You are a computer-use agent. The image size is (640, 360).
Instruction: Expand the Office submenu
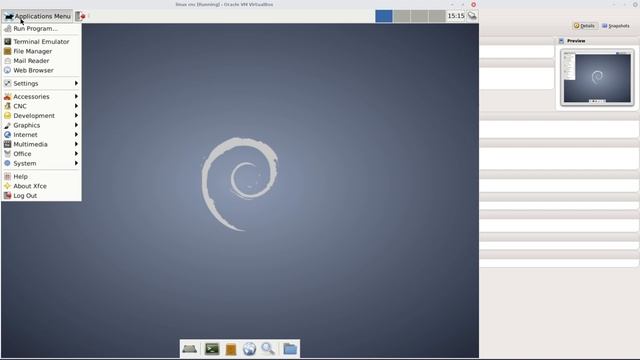click(x=41, y=154)
